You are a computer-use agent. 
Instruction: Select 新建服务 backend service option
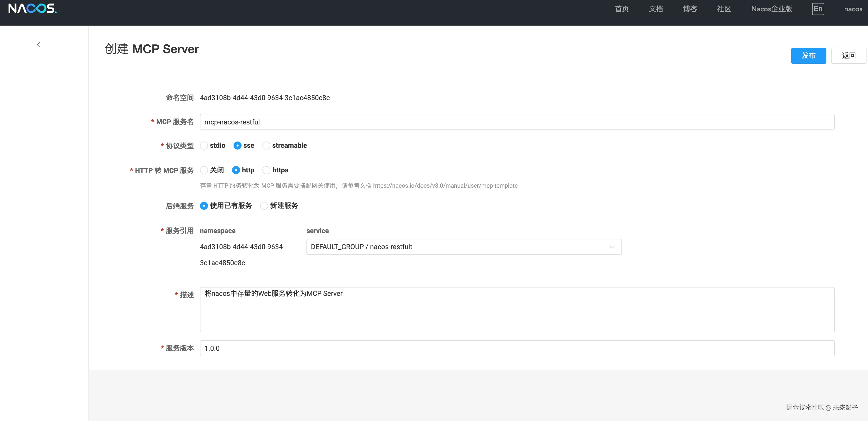pos(264,206)
